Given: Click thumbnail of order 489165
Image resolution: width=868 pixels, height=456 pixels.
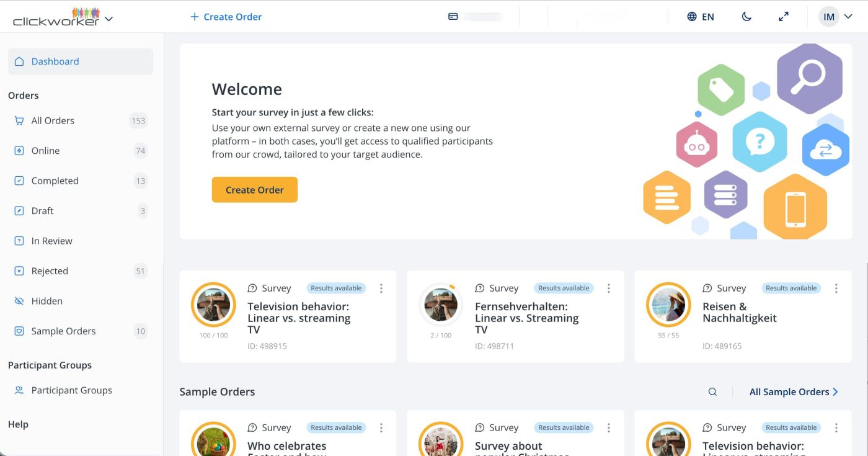Looking at the screenshot, I should coord(668,305).
